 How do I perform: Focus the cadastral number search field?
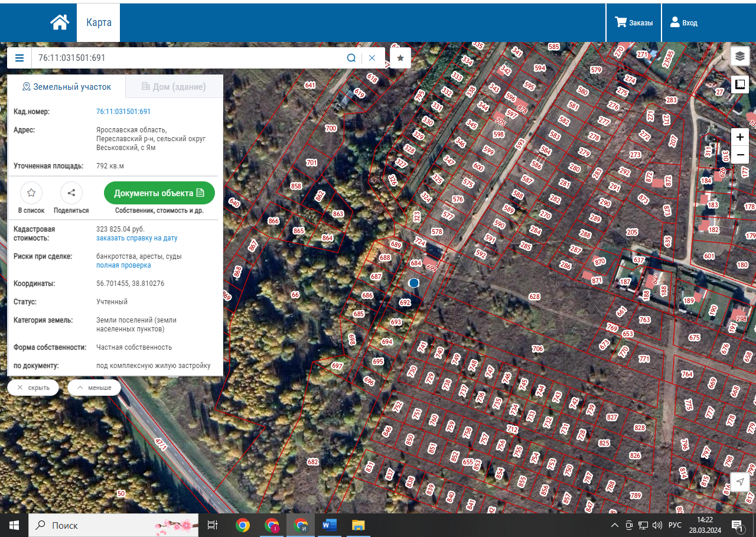pyautogui.click(x=189, y=58)
